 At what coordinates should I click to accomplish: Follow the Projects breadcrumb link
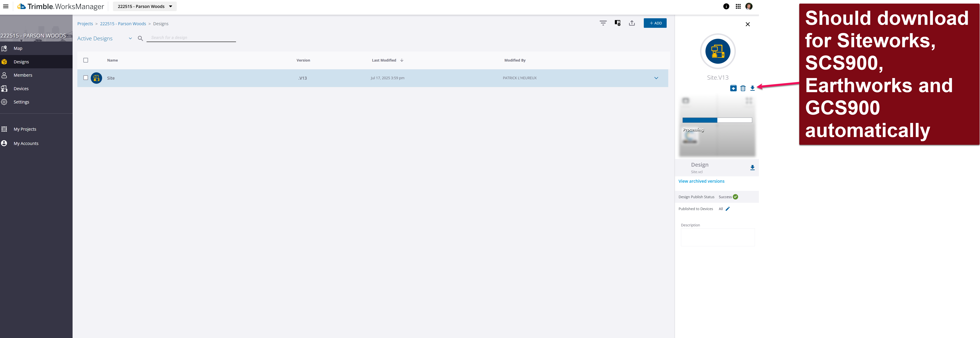click(85, 24)
